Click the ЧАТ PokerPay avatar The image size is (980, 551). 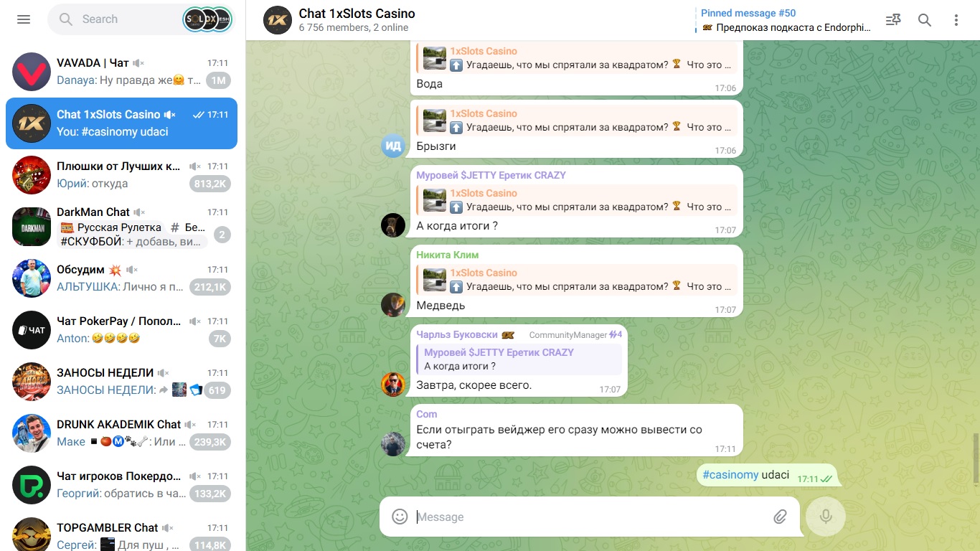tap(32, 330)
